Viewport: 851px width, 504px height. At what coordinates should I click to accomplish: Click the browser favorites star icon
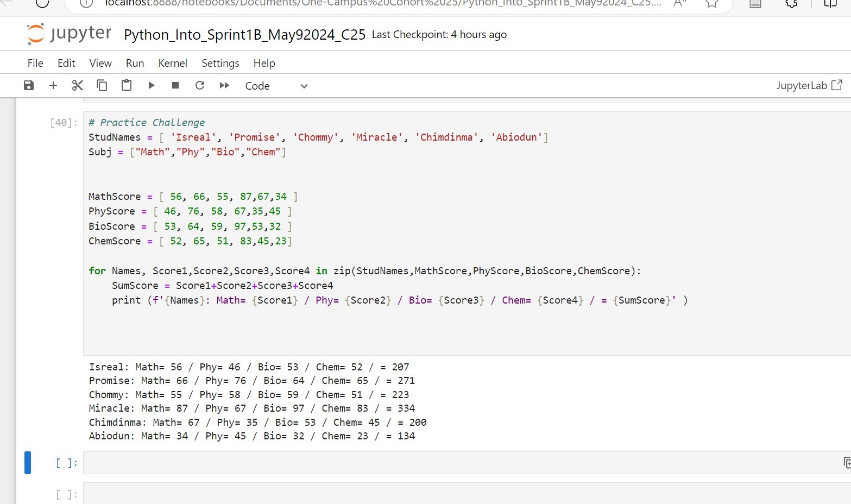[x=712, y=3]
